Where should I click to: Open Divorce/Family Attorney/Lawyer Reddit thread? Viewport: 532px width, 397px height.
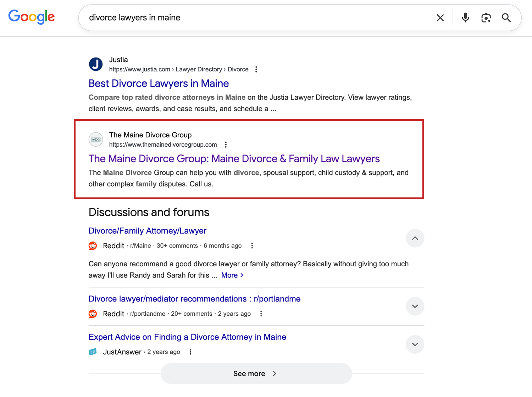pos(148,231)
